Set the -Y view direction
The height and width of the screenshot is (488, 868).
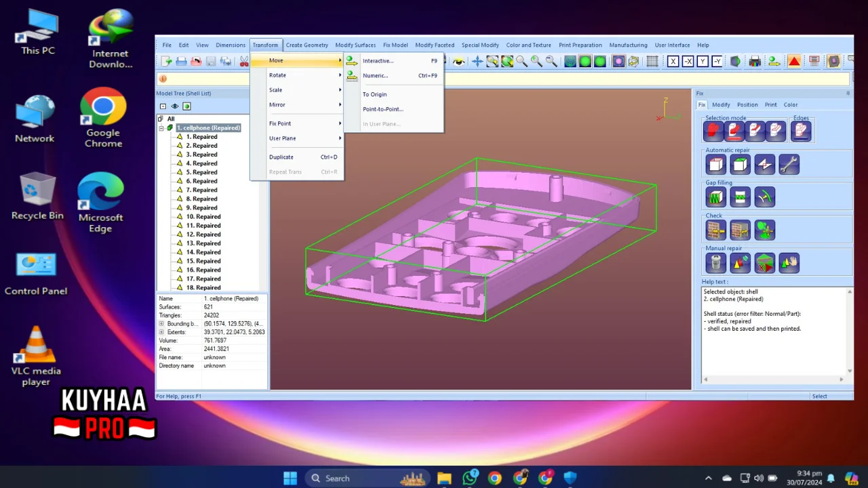coord(717,62)
